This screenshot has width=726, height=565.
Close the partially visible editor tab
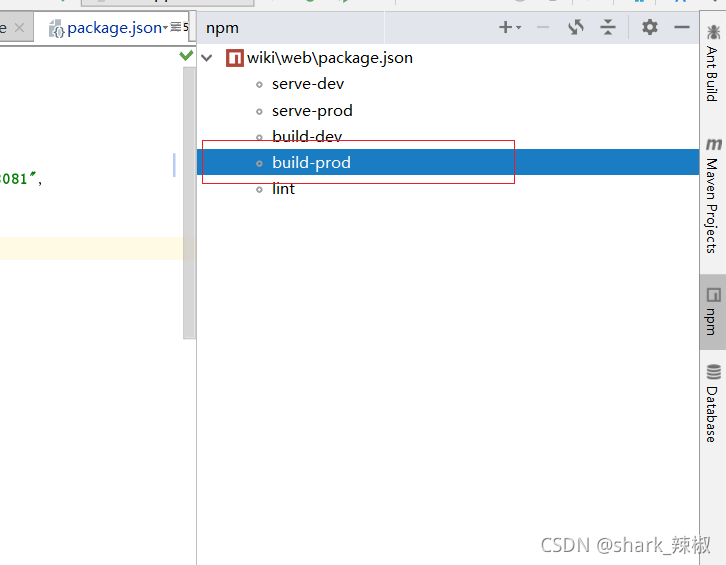pyautogui.click(x=19, y=28)
